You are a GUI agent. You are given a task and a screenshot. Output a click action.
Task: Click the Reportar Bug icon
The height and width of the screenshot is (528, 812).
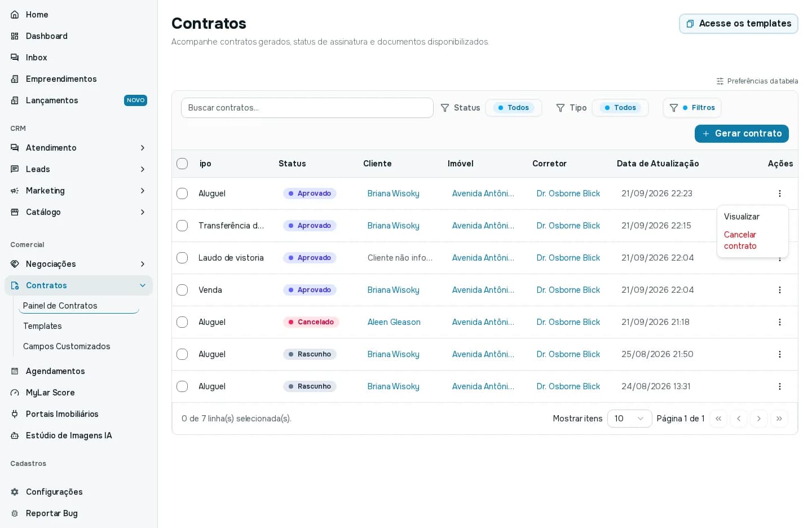point(15,513)
